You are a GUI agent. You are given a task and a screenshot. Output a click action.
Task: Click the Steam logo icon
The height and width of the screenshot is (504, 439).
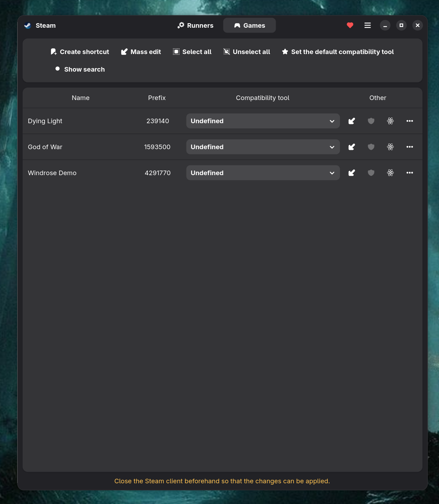point(28,26)
